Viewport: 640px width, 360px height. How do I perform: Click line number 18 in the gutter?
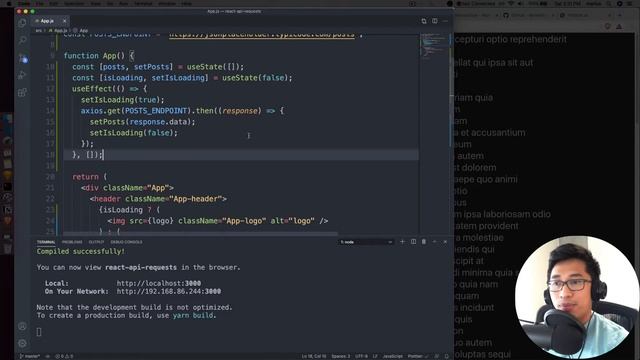pyautogui.click(x=50, y=155)
